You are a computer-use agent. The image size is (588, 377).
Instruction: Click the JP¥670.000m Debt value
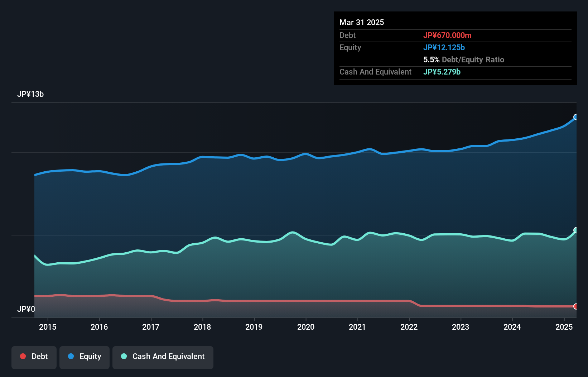coord(448,35)
